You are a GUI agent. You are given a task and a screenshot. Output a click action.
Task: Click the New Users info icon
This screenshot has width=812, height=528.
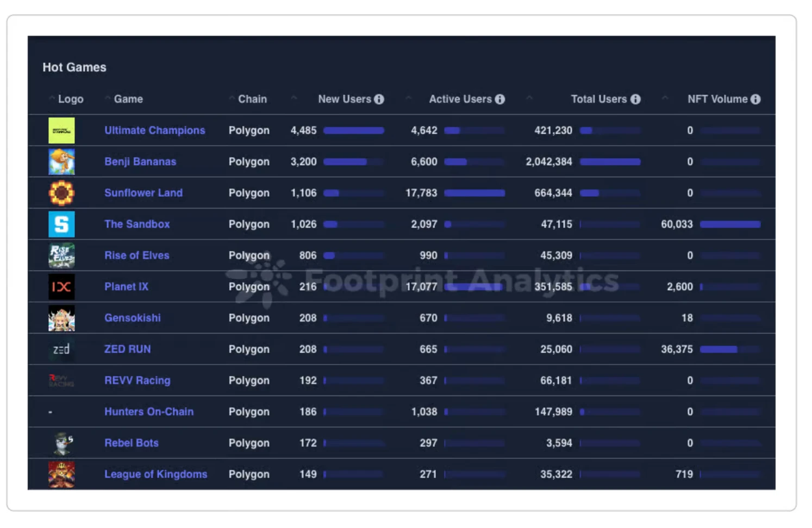click(379, 99)
